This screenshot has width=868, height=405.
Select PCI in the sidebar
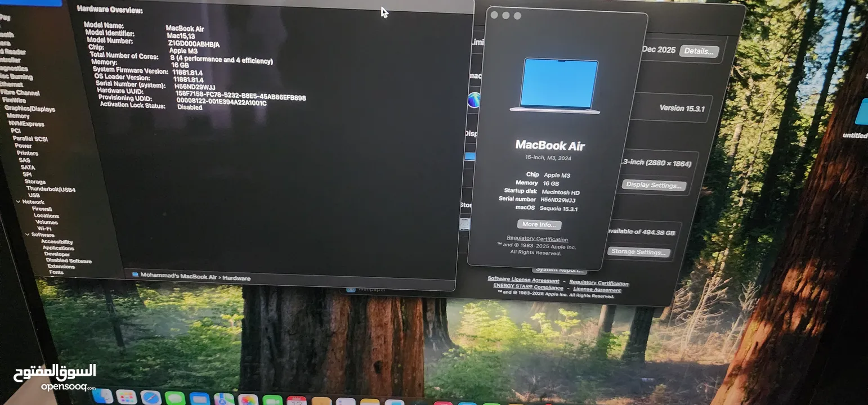[x=16, y=130]
